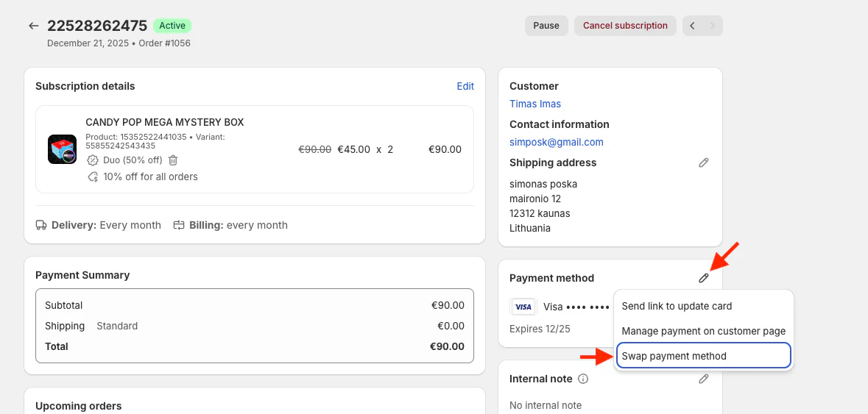Click the Subtotal row amount
868x414 pixels.
tap(448, 305)
